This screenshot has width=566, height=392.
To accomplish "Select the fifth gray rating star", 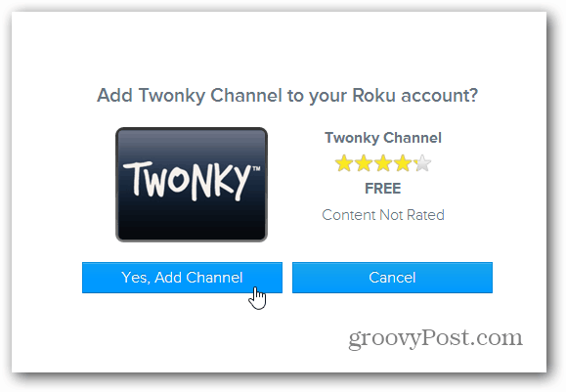I will pyautogui.click(x=422, y=163).
